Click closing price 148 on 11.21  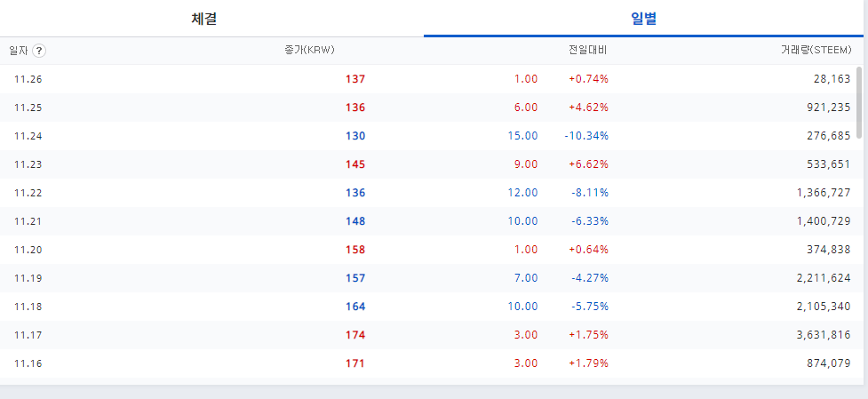[355, 221]
